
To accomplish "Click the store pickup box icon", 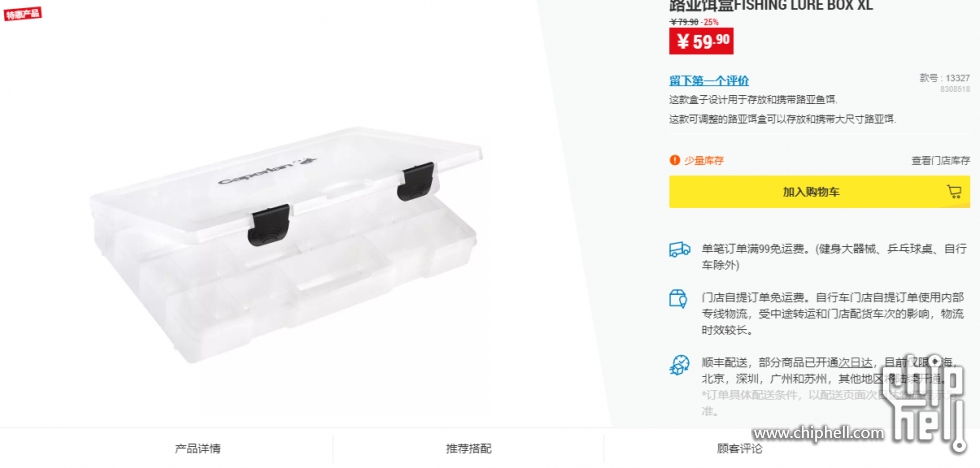I will [x=678, y=298].
